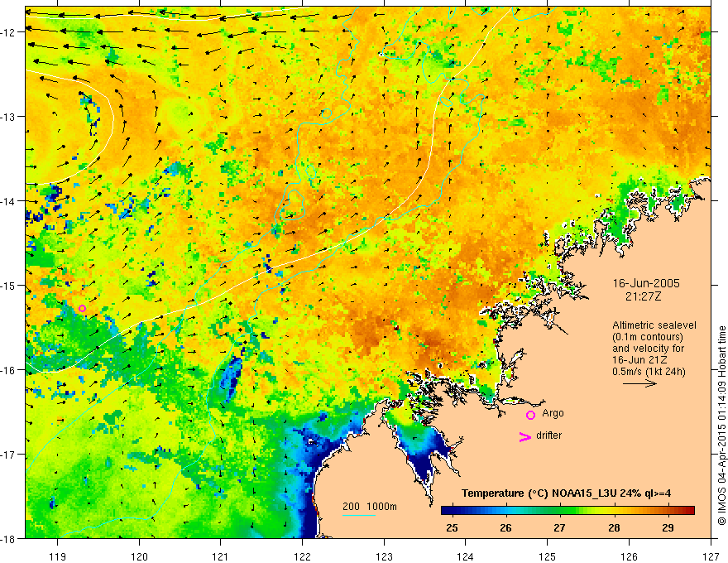Image resolution: width=728 pixels, height=563 pixels.
Task: Click the color bar tick label 28
Action: pos(614,527)
